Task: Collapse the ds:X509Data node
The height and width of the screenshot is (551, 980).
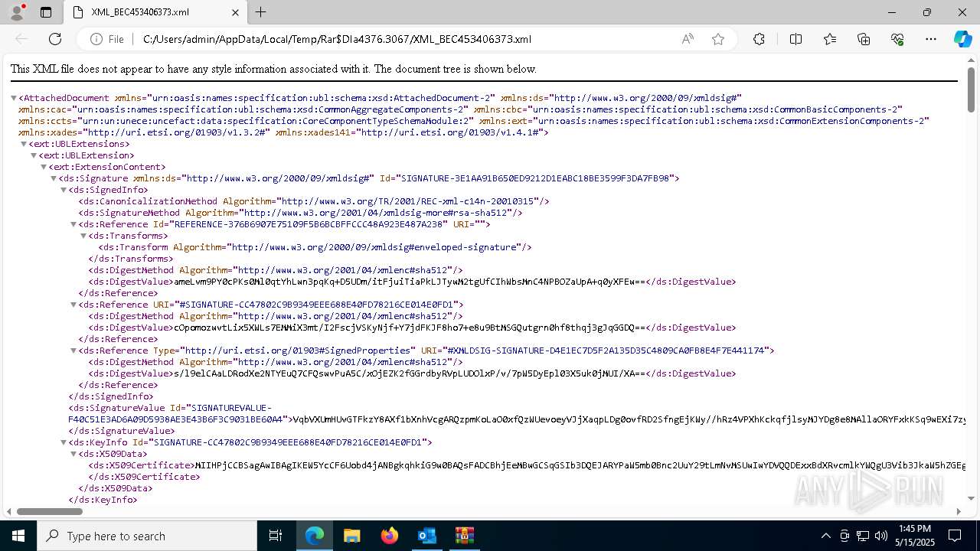Action: [73, 454]
